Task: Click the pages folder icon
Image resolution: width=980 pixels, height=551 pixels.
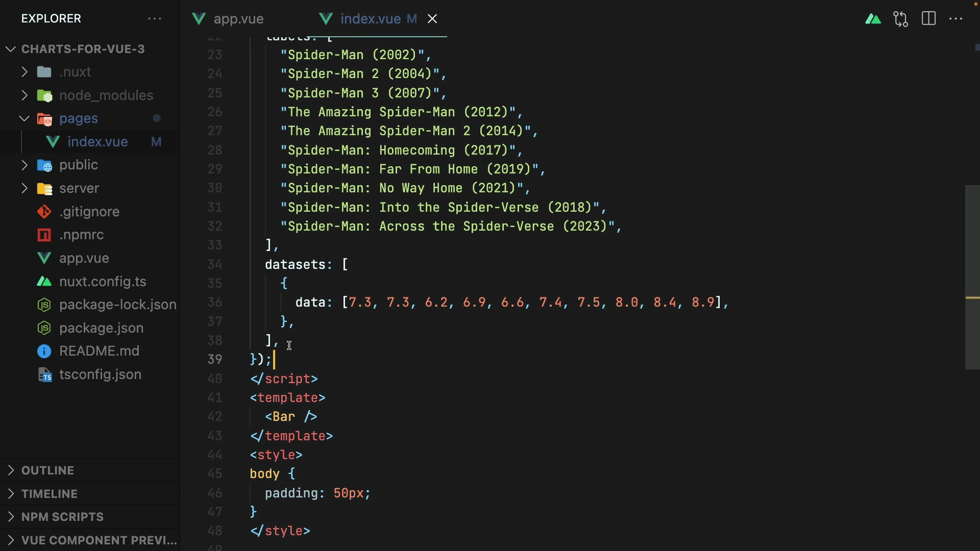Action: tap(44, 119)
